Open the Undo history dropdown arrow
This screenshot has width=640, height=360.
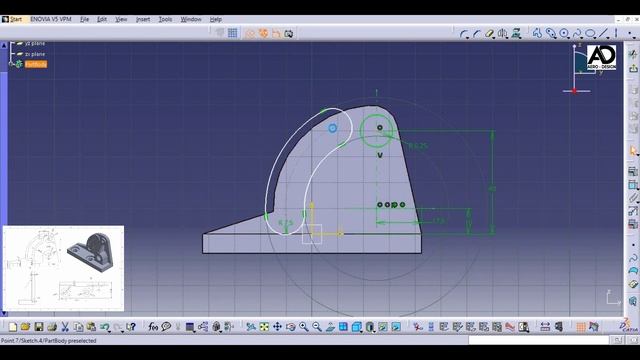(x=110, y=330)
